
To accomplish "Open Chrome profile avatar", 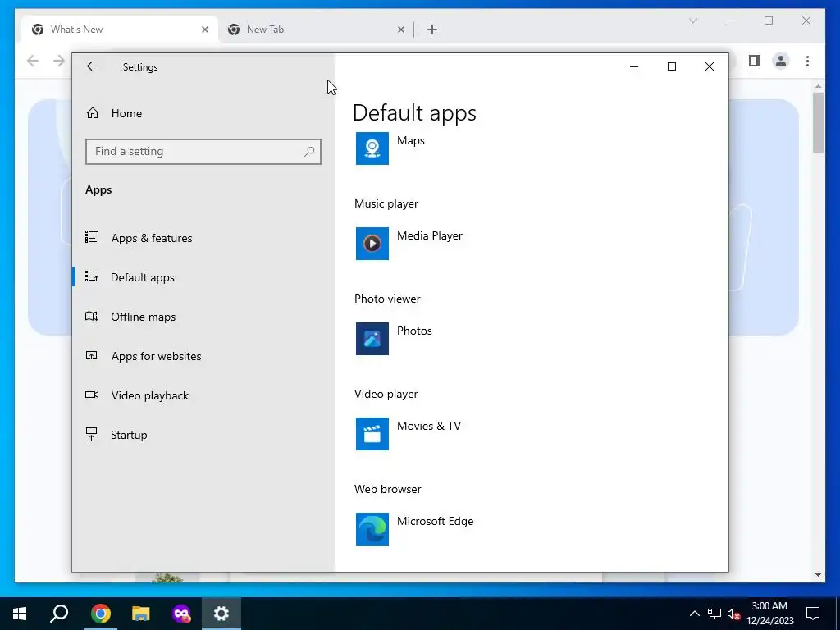I will click(781, 61).
